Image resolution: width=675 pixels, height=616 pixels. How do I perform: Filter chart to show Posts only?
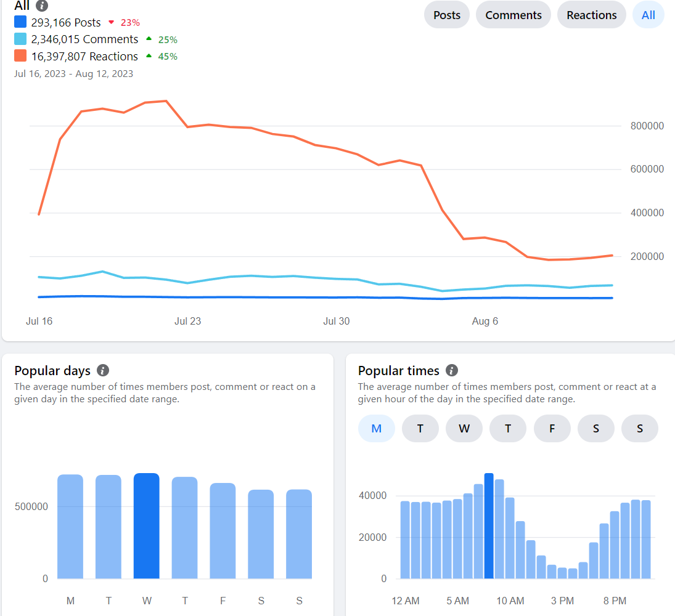447,15
